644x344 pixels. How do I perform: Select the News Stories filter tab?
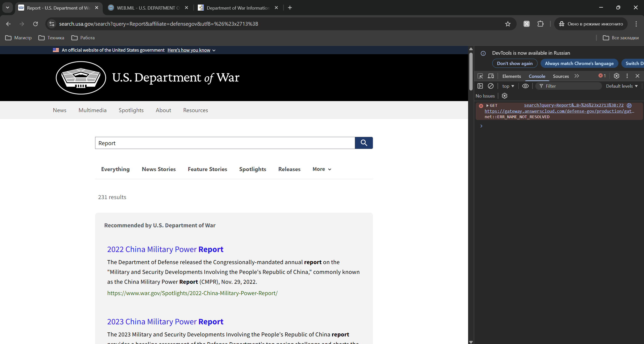pyautogui.click(x=159, y=169)
